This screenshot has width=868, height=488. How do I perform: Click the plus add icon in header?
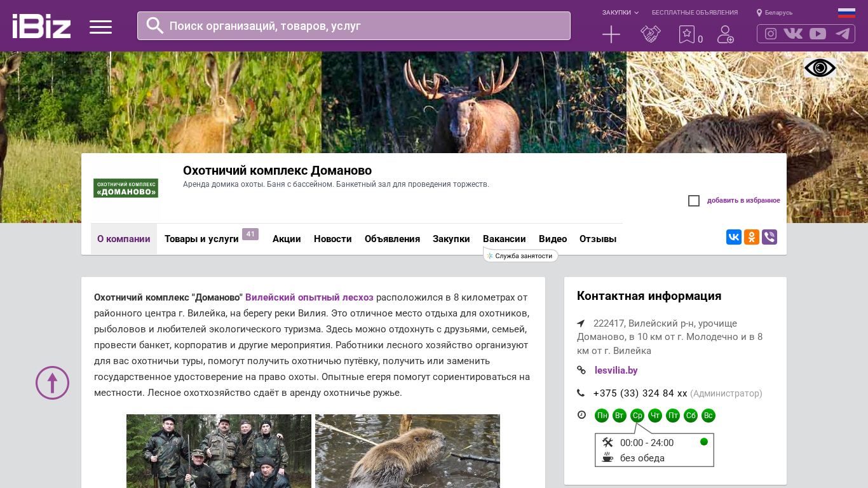(x=611, y=34)
